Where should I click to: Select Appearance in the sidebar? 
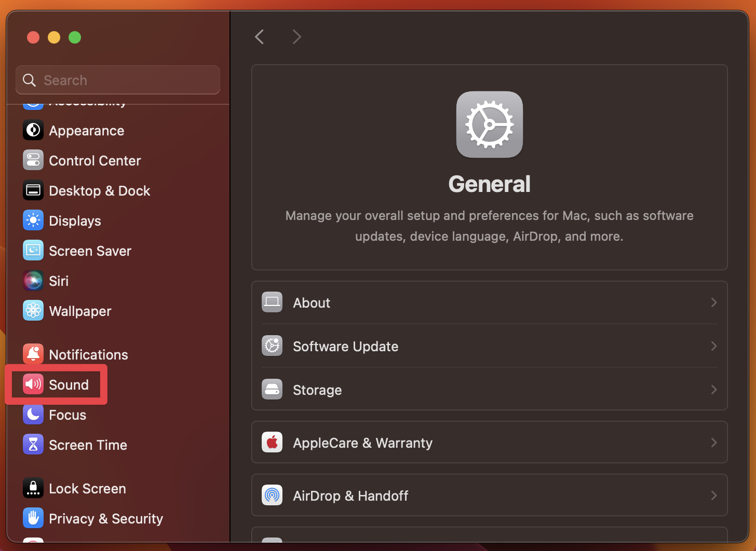[x=86, y=130]
